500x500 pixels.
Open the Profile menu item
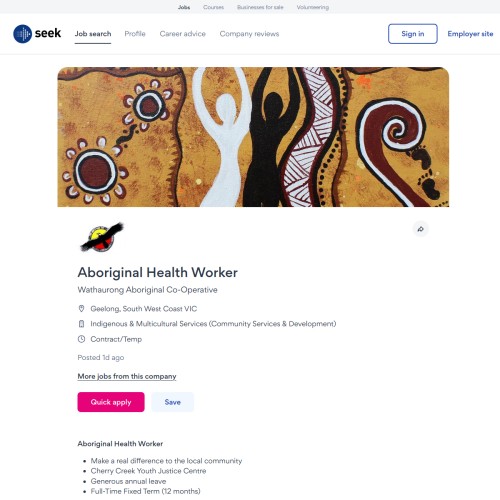click(x=135, y=34)
